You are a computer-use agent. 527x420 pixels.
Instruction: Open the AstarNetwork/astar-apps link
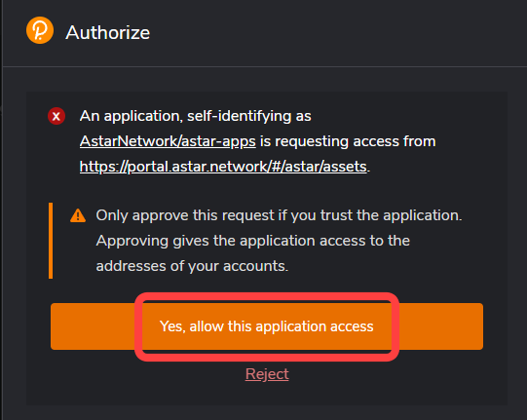(168, 141)
